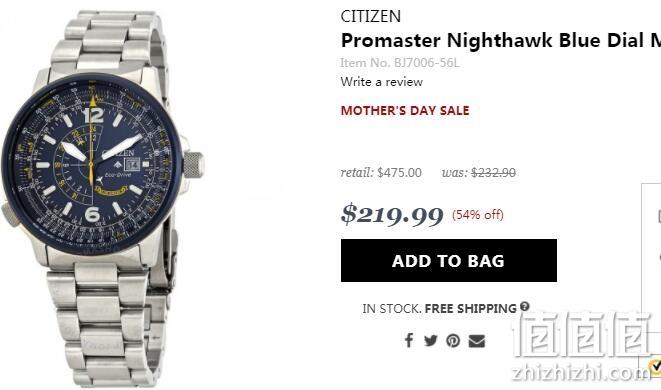The width and height of the screenshot is (661, 390).
Task: Click the retail $475.00 price
Action: [381, 172]
